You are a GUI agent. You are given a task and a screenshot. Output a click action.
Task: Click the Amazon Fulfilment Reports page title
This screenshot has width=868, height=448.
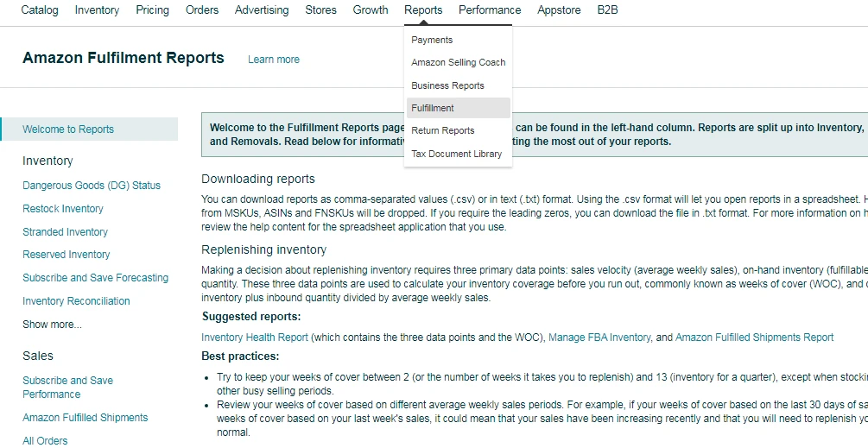point(123,58)
